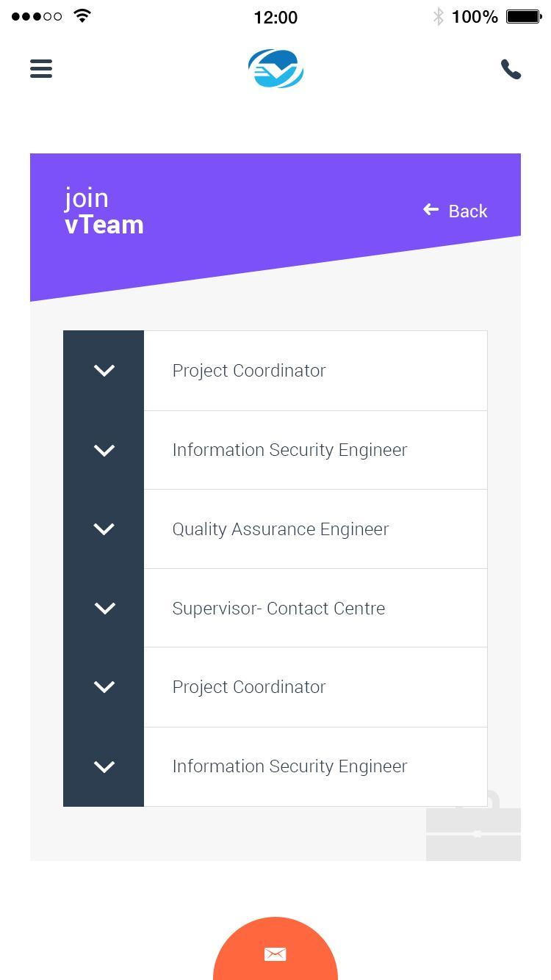Expand the first Project Coordinator chevron
The width and height of the screenshot is (551, 980).
(x=104, y=371)
